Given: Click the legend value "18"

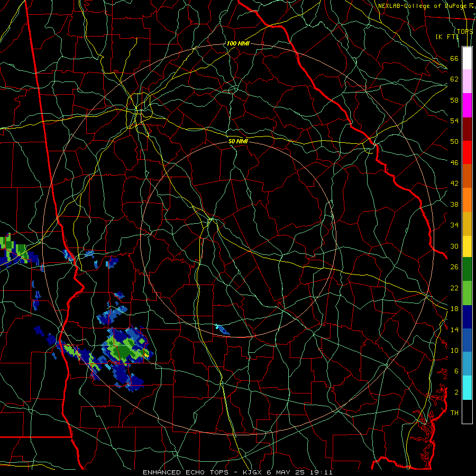Looking at the screenshot, I should [x=454, y=309].
